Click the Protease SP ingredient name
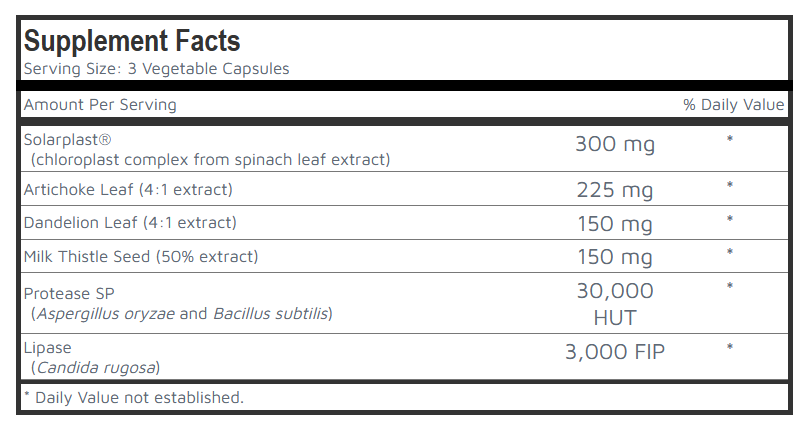The image size is (808, 430). click(x=69, y=293)
